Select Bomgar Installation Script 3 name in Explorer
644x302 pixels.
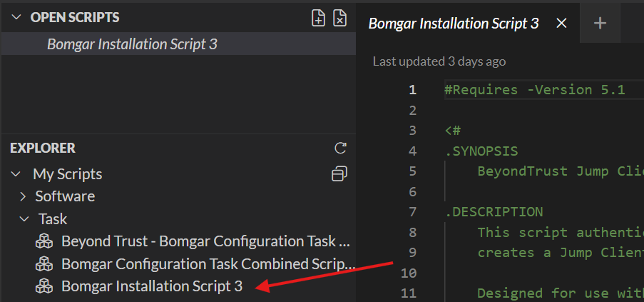click(x=152, y=286)
